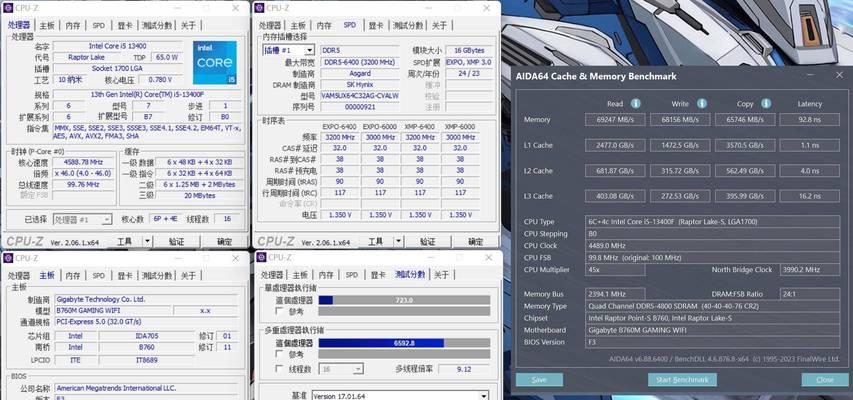This screenshot has height=400, width=853.
Task: Click the Intel Core i5 logo
Action: point(214,63)
